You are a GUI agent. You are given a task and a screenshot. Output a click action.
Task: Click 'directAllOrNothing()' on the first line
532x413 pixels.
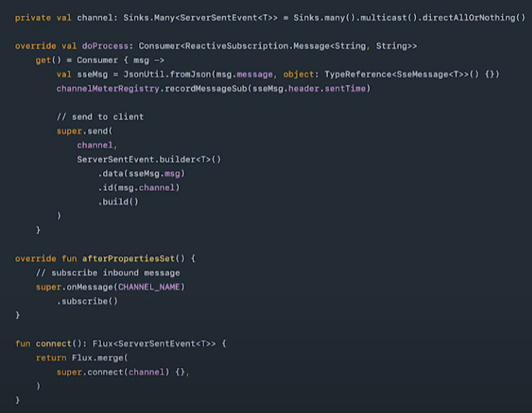point(473,17)
